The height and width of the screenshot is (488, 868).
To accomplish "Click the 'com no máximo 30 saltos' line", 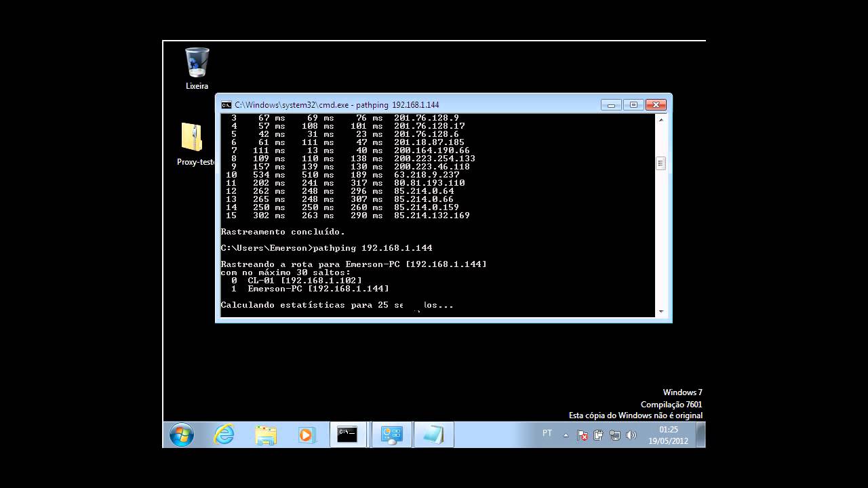I will 285,272.
